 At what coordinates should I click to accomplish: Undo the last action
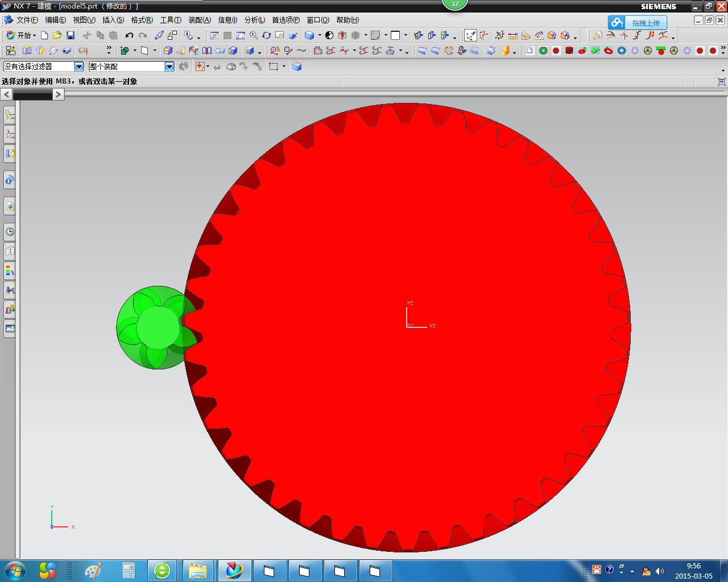click(130, 35)
